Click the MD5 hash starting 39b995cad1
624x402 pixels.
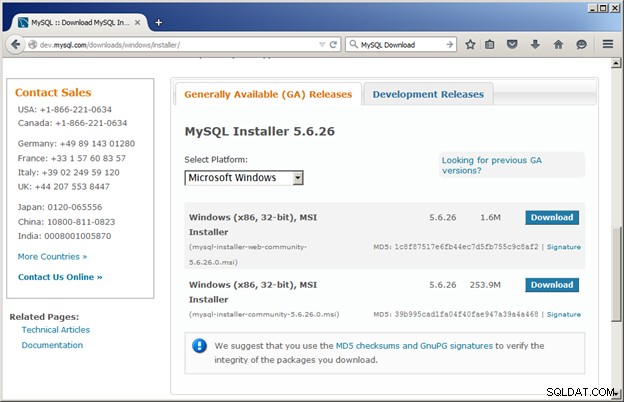click(x=466, y=314)
